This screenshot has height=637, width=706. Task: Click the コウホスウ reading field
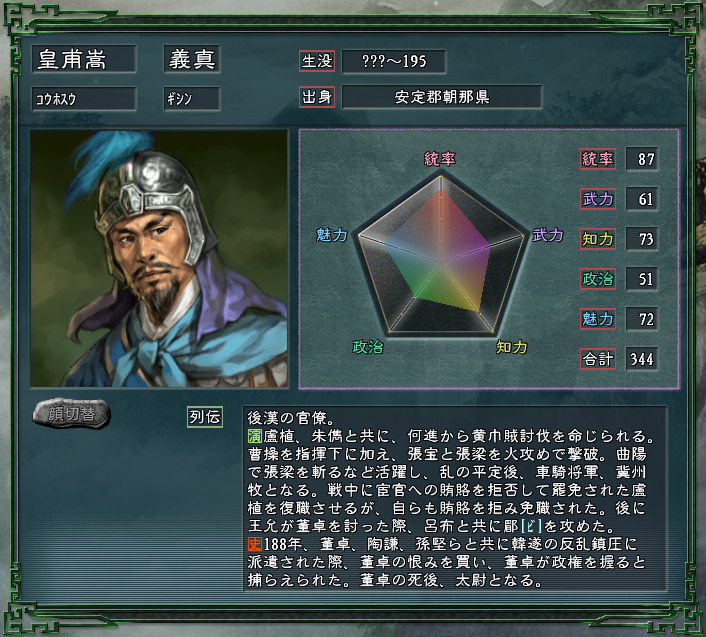[x=84, y=99]
